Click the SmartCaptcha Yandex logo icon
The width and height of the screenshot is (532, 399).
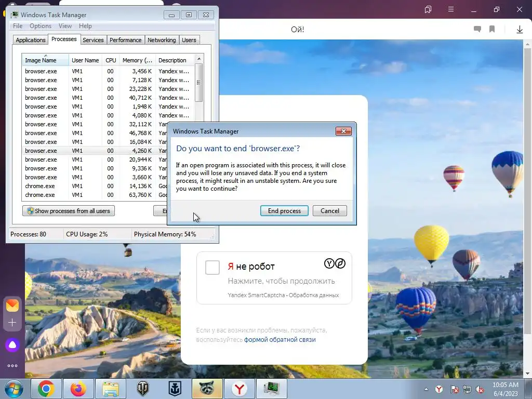pos(329,263)
